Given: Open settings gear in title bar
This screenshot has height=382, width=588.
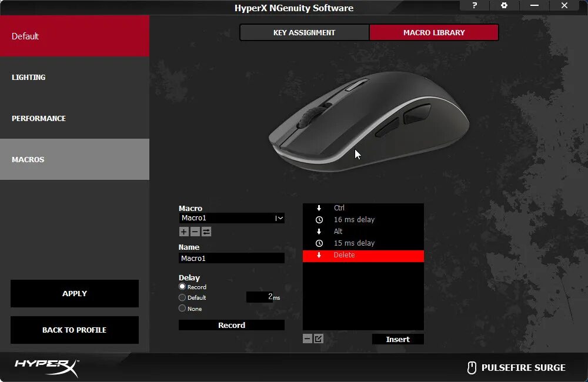Looking at the screenshot, I should (x=504, y=5).
